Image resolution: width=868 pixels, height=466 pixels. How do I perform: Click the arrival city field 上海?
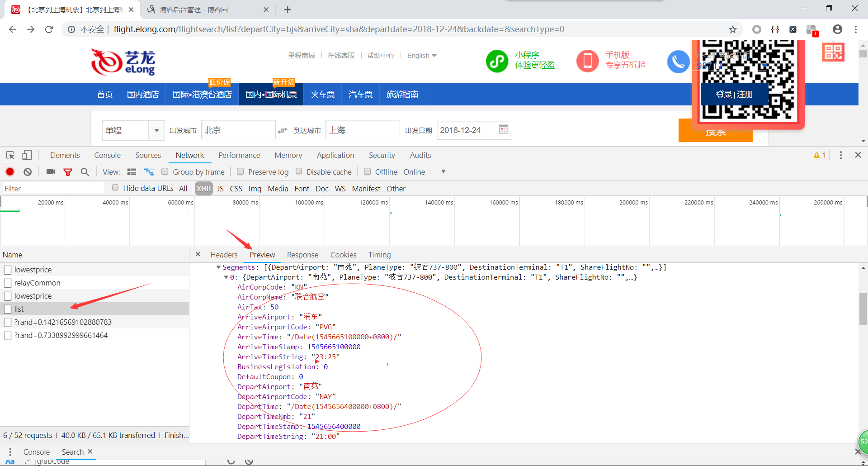(363, 130)
